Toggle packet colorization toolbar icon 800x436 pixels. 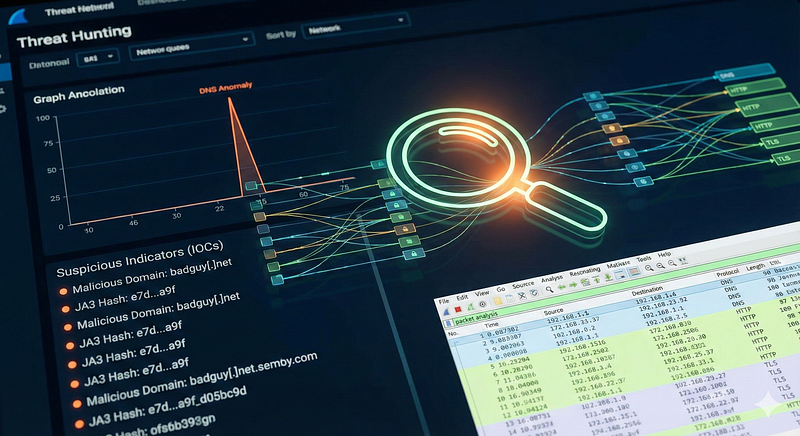pos(634,272)
